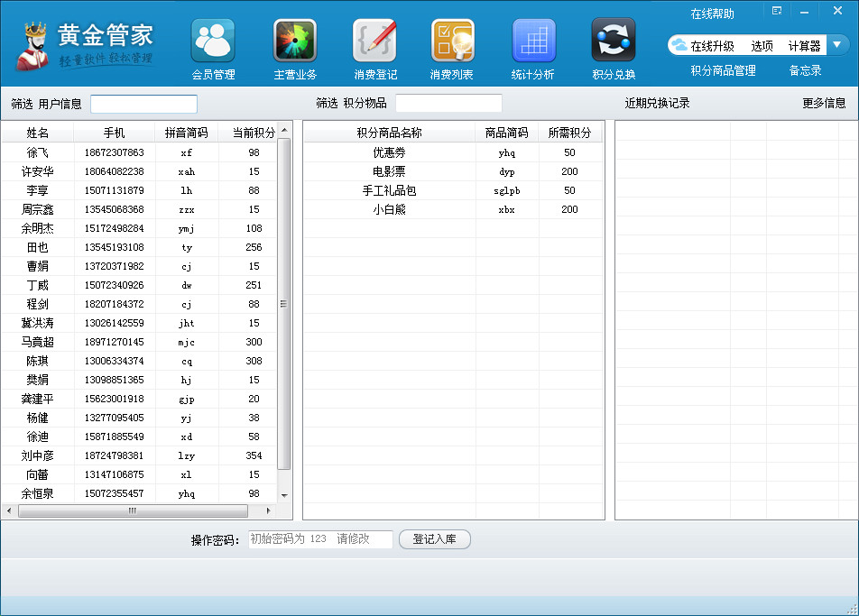Sort by 所需积分 column header

coord(569,133)
